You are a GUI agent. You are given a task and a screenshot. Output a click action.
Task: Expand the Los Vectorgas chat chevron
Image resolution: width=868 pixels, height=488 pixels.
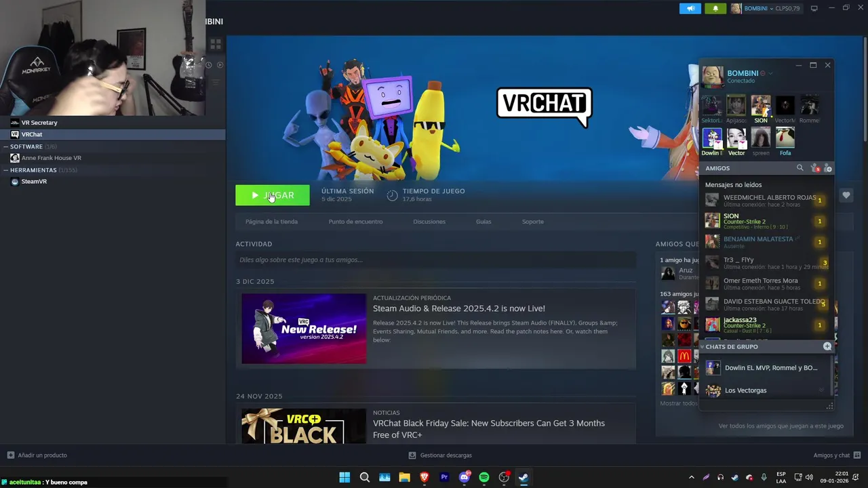[821, 390]
